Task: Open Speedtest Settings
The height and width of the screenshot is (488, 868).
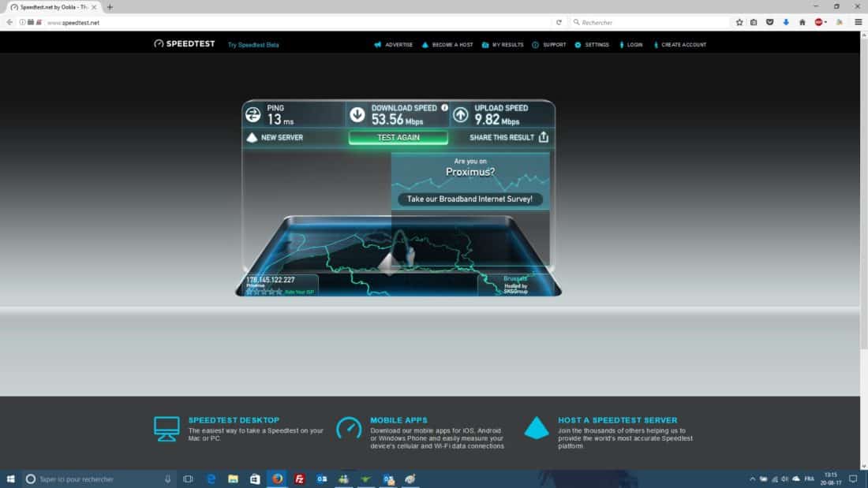Action: (592, 45)
